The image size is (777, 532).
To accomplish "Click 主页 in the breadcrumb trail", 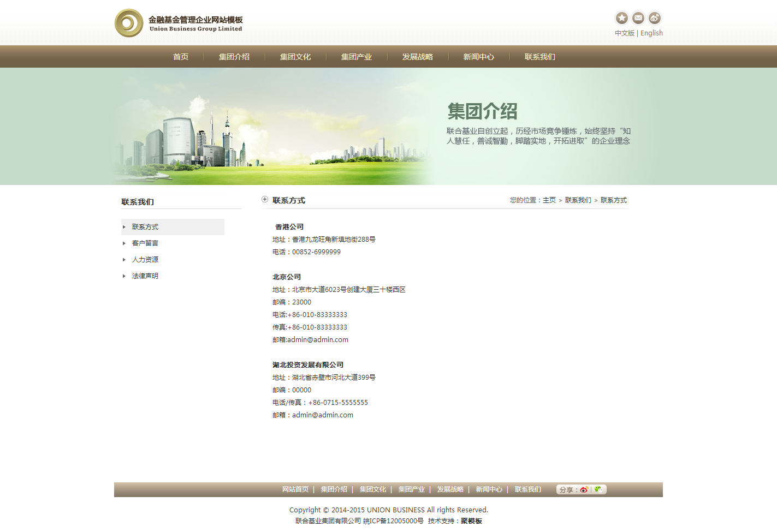I will pyautogui.click(x=549, y=200).
